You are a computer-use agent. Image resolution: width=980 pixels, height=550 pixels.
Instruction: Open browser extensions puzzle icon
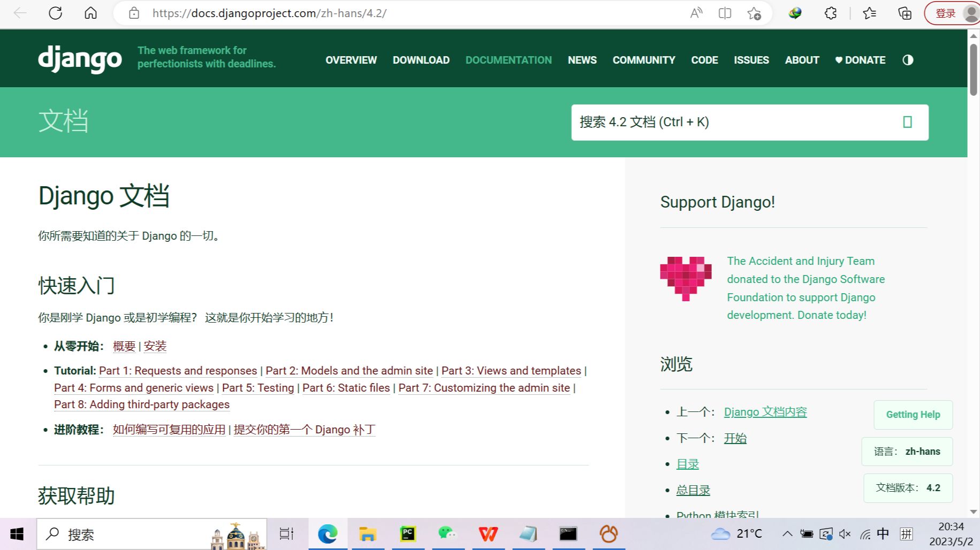[830, 13]
